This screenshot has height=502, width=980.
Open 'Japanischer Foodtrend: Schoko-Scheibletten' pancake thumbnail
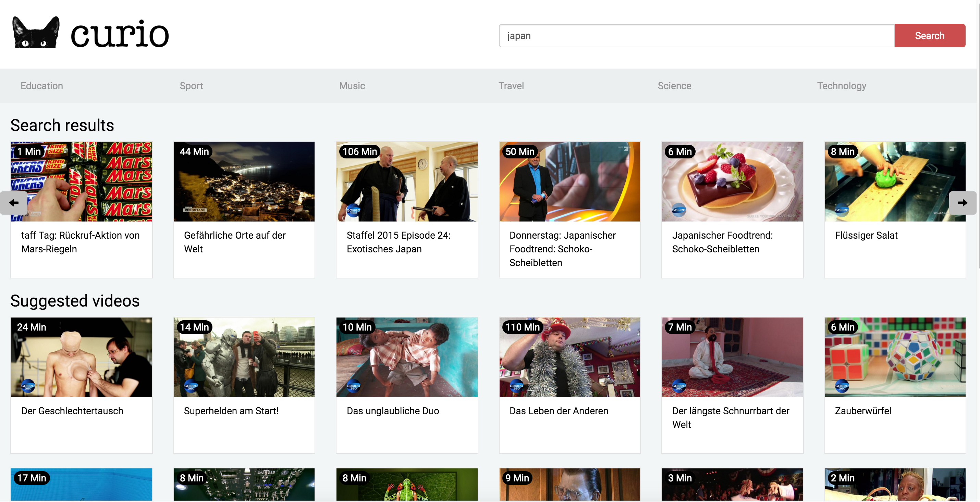point(732,182)
